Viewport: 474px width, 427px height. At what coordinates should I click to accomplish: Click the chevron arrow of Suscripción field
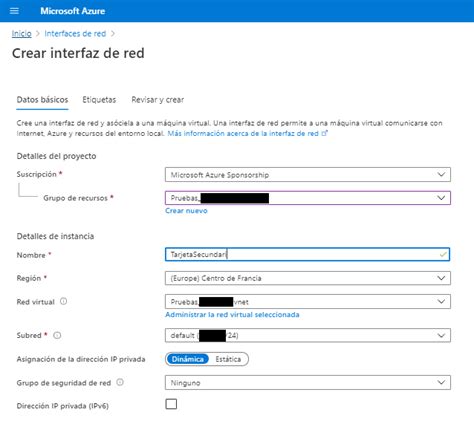point(441,175)
